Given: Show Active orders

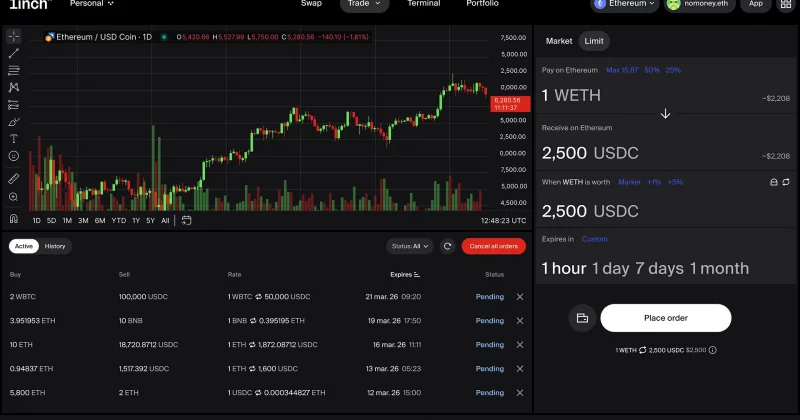Looking at the screenshot, I should coord(23,246).
